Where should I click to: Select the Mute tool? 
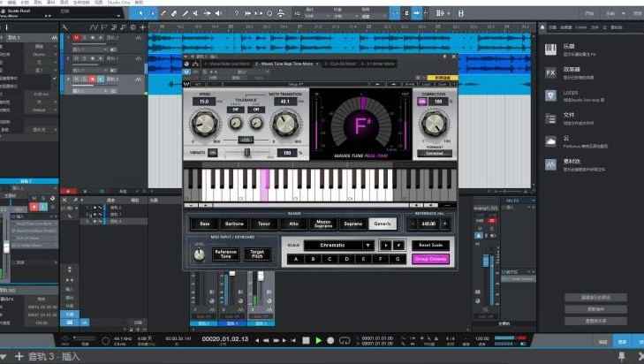pyautogui.click(x=195, y=13)
